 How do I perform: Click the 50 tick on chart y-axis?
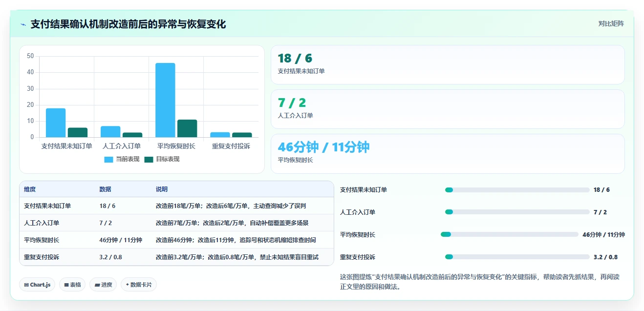pos(30,56)
